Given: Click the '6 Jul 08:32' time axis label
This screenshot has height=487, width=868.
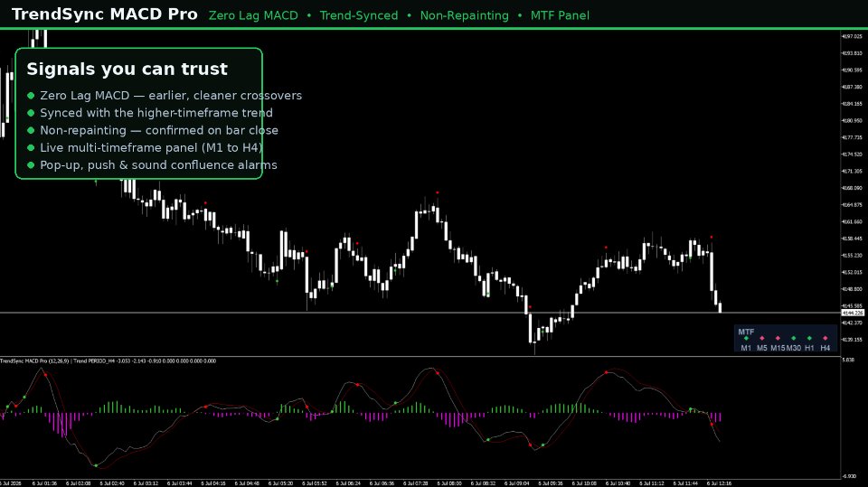Looking at the screenshot, I should (483, 483).
